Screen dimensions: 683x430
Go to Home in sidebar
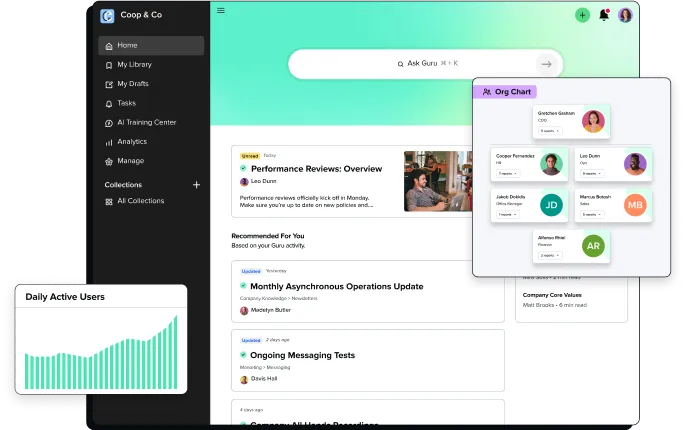pyautogui.click(x=151, y=45)
